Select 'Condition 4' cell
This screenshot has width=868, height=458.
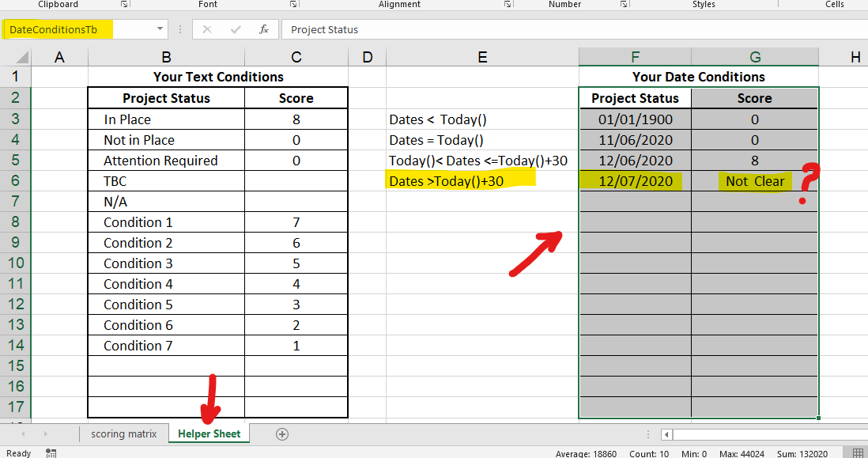click(166, 283)
